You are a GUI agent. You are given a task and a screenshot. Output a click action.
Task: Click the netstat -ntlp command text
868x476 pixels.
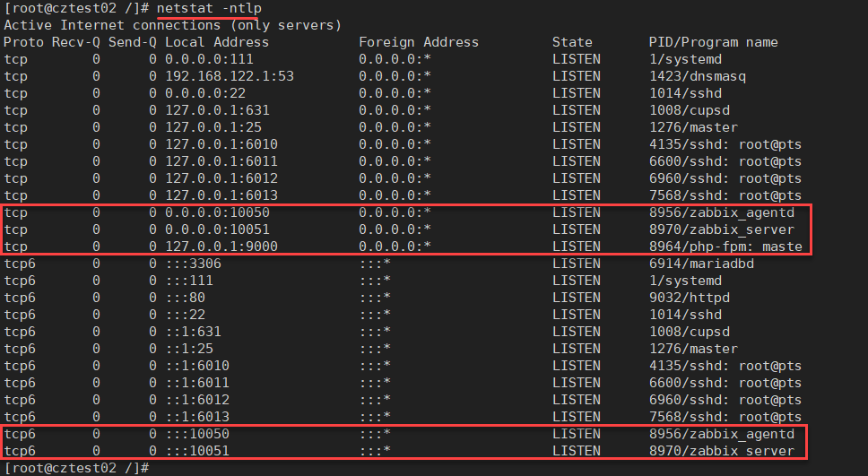coord(209,8)
